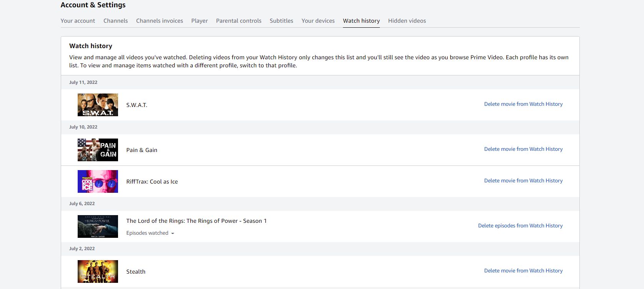
Task: Switch to the Channels tab
Action: [x=115, y=21]
